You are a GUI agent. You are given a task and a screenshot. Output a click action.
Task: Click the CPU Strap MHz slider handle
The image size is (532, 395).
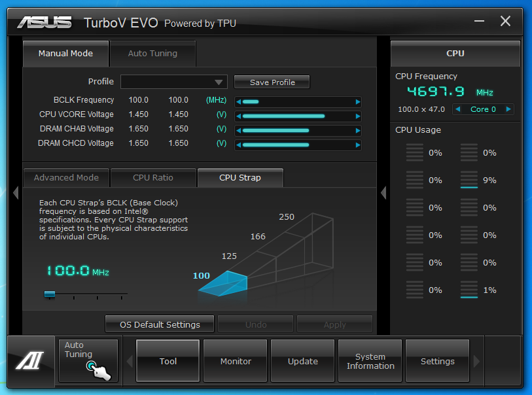point(50,294)
